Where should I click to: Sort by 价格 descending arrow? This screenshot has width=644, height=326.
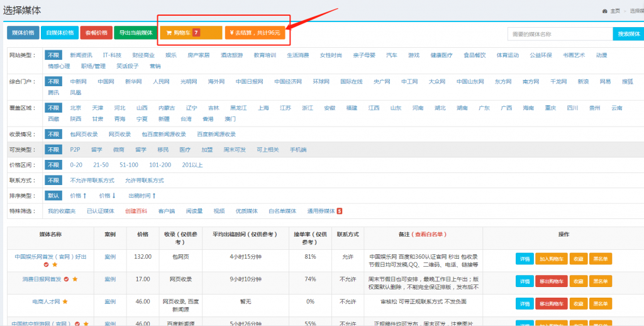click(109, 196)
